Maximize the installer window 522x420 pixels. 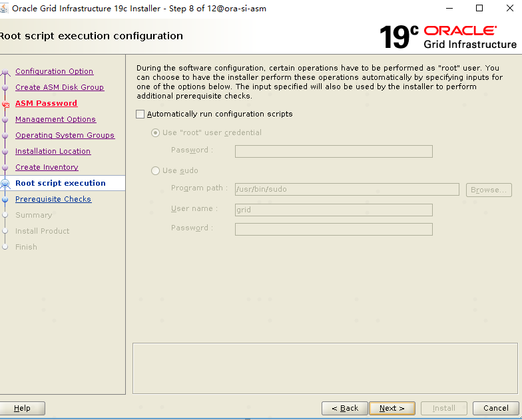[x=479, y=8]
